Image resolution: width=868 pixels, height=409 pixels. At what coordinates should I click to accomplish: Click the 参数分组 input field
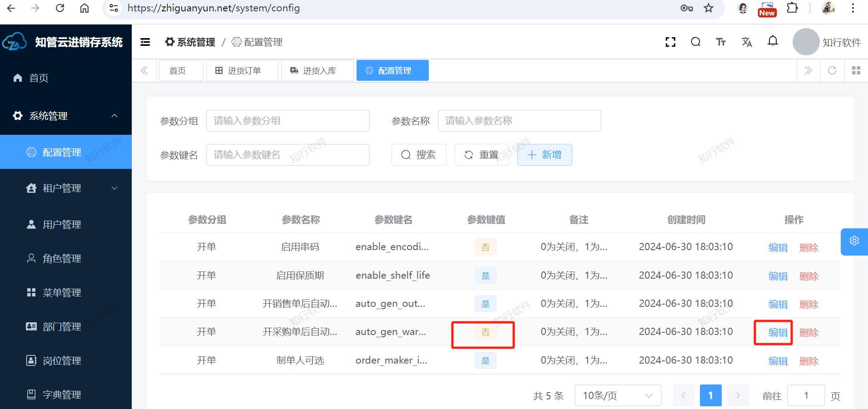click(x=288, y=121)
